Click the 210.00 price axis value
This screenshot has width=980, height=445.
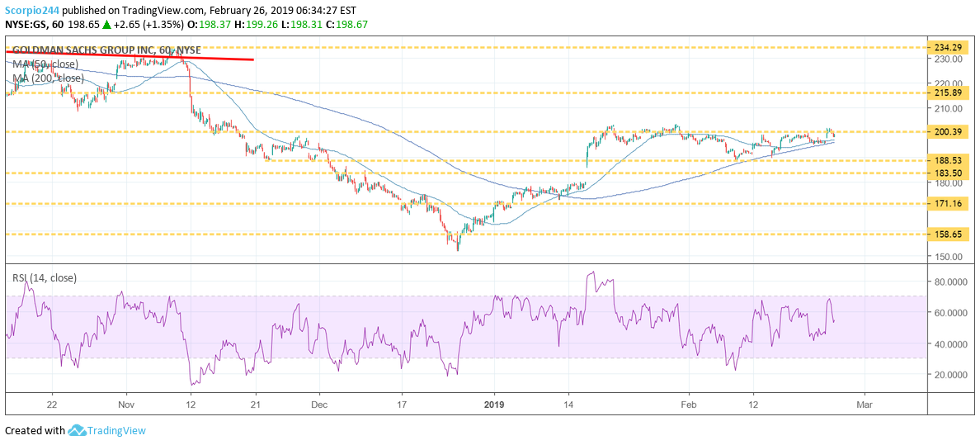point(948,108)
